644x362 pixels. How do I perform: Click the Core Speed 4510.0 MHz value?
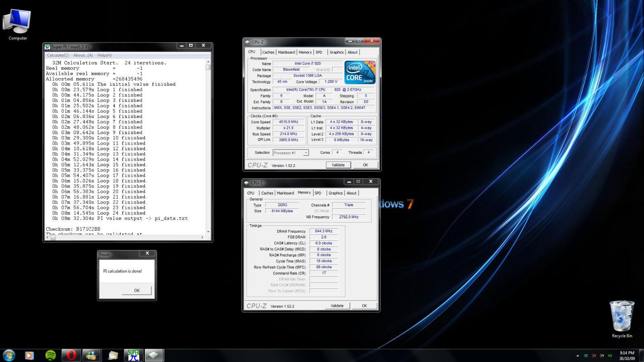tap(289, 122)
